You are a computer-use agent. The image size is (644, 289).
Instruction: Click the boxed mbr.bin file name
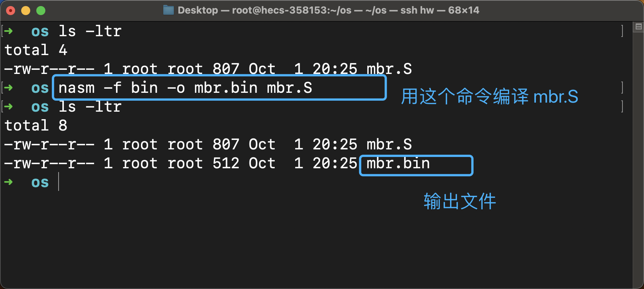(x=398, y=164)
